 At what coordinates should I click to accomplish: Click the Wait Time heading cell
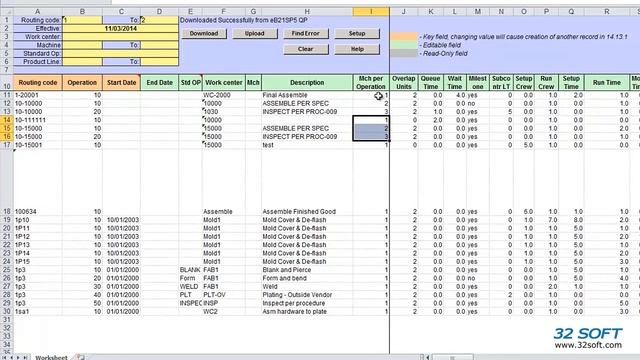tap(454, 82)
